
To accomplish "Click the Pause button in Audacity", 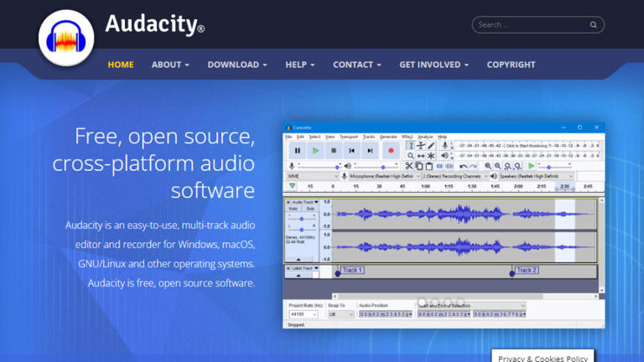I will [298, 151].
